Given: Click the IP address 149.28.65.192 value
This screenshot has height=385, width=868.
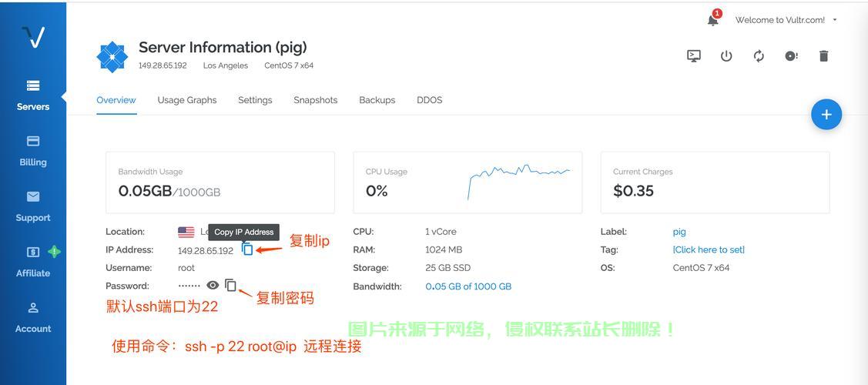Looking at the screenshot, I should pyautogui.click(x=206, y=250).
